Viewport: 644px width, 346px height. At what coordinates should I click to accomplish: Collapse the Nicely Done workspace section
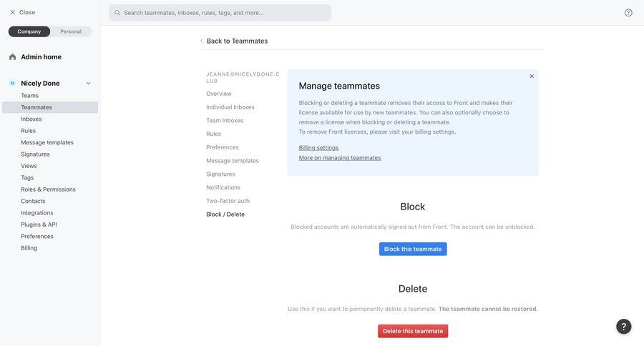pos(88,84)
